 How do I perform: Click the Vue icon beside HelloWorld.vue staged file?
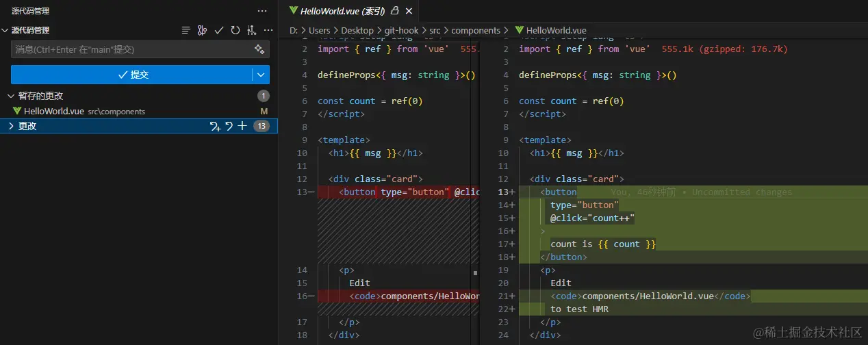click(x=17, y=111)
